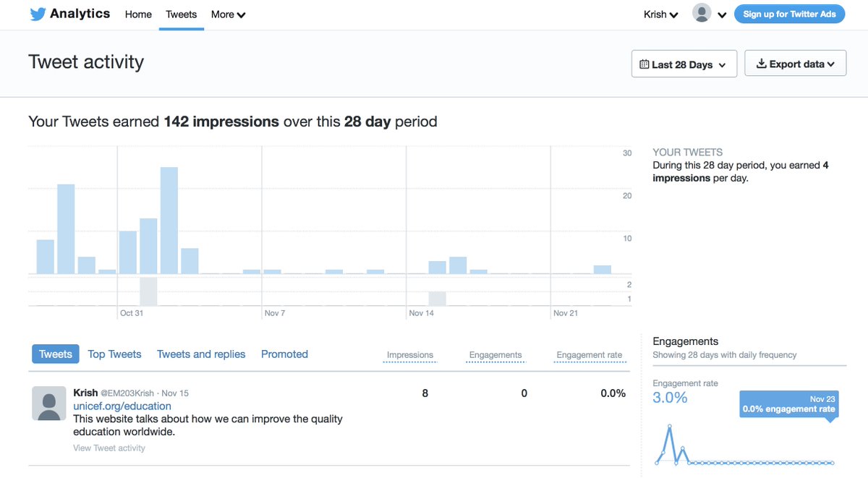Click the Impressions column header
Viewport: 868px width, 478px height.
(x=410, y=355)
